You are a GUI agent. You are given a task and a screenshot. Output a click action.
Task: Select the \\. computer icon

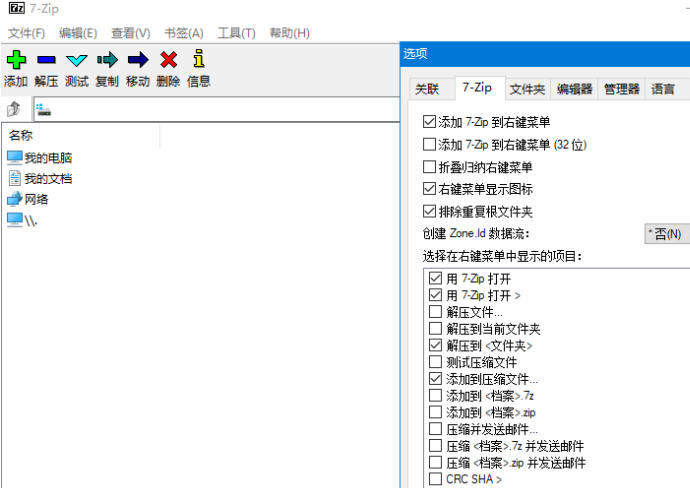(x=15, y=220)
